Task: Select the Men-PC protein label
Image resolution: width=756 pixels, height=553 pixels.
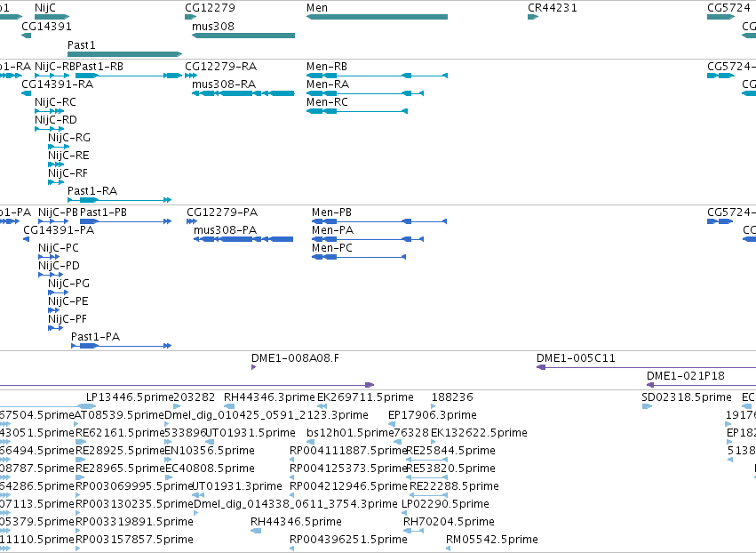Action: pos(332,248)
